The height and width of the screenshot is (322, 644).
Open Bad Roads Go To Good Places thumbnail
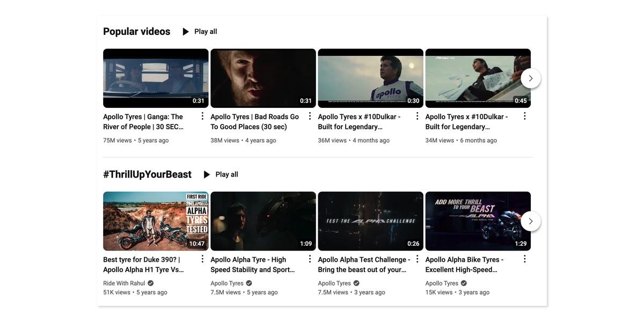(x=263, y=78)
